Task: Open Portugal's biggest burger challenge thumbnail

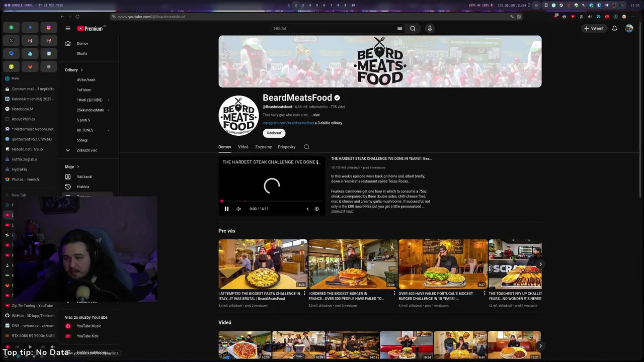Action: (443, 263)
